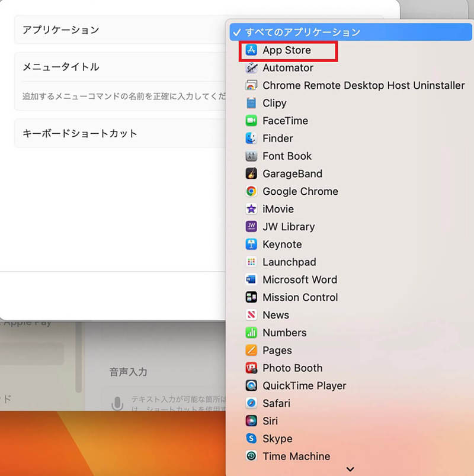
Task: Click the Microsoft Word icon
Action: pyautogui.click(x=251, y=279)
